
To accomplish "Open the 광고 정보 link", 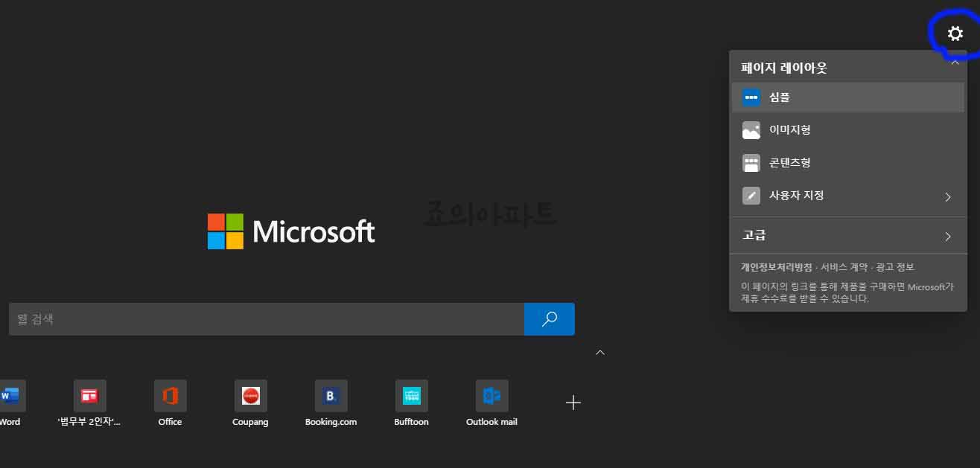I will pyautogui.click(x=895, y=267).
